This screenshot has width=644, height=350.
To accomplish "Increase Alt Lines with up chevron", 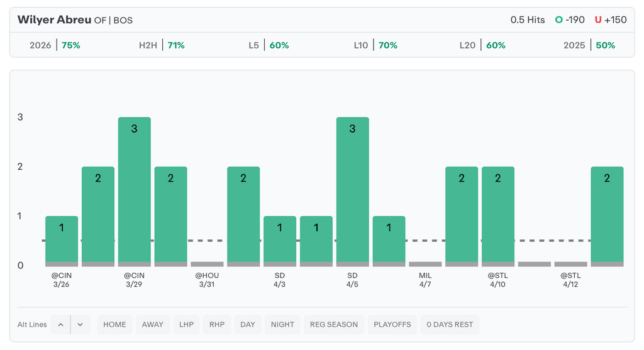I will click(x=60, y=324).
